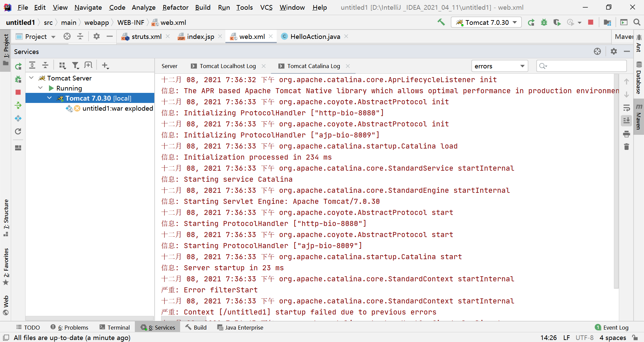The height and width of the screenshot is (342, 644).
Task: Open Project panel settings gear
Action: point(97,36)
